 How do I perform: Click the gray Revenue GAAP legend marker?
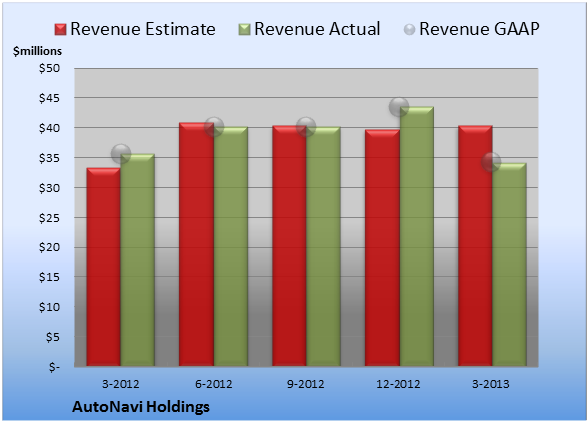click(x=409, y=30)
